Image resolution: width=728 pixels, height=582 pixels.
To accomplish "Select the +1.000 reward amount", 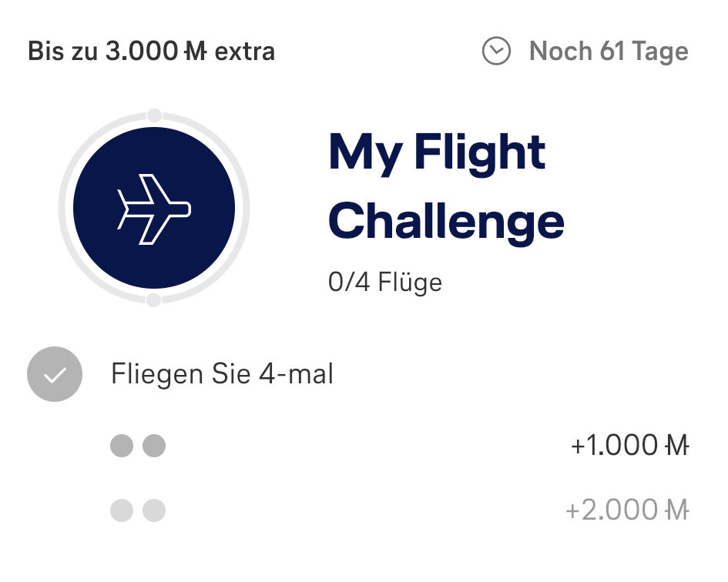I will [x=616, y=446].
